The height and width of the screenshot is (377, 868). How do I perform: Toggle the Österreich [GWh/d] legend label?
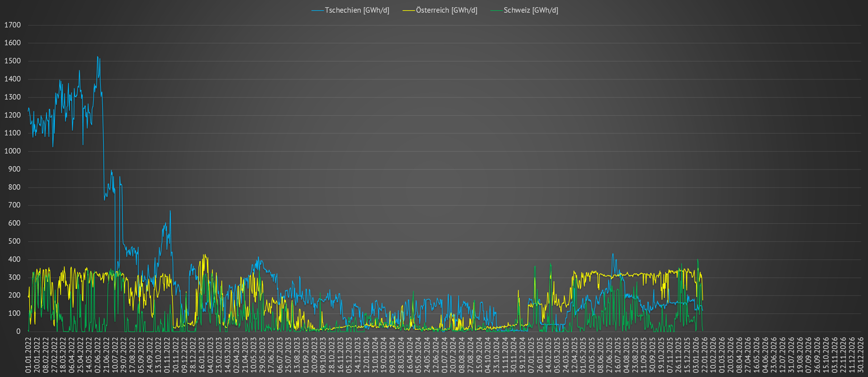coord(446,10)
